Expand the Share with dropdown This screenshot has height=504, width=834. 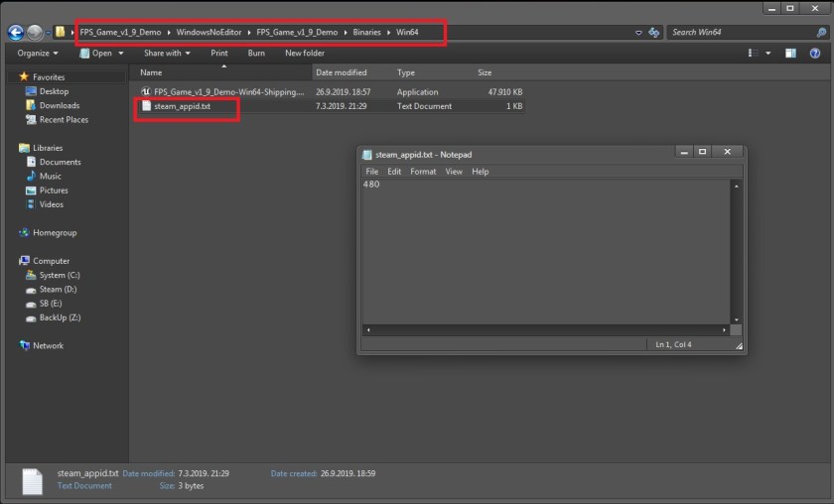tap(167, 53)
